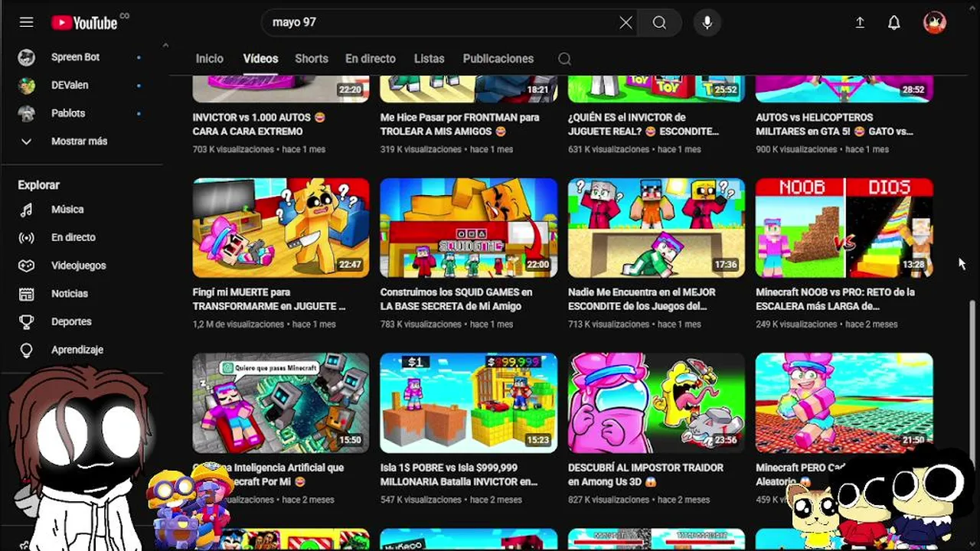This screenshot has width=980, height=551.
Task: Switch to Inicio channel tab
Action: [x=210, y=59]
